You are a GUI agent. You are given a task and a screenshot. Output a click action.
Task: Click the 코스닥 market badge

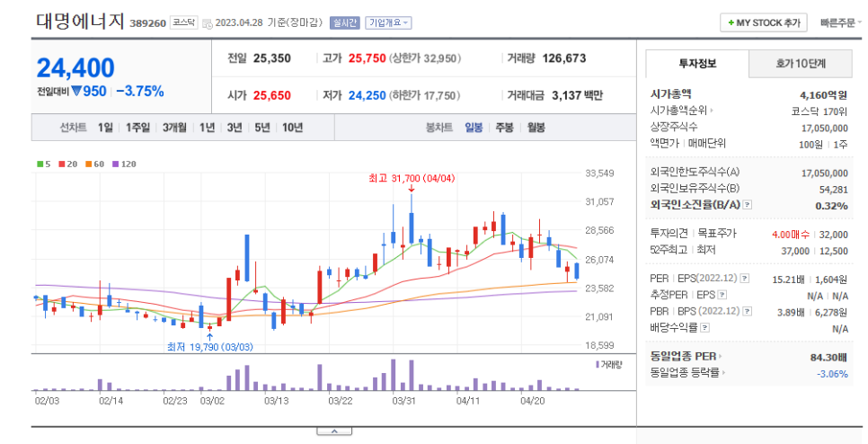click(x=184, y=22)
